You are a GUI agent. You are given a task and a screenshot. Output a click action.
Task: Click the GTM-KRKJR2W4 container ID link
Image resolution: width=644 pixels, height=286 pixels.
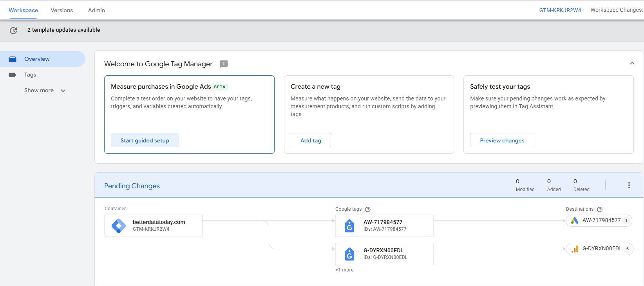560,10
